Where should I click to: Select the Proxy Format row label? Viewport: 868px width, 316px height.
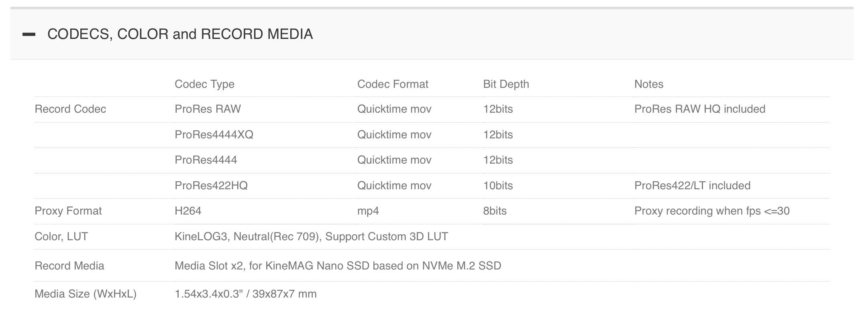tap(68, 211)
